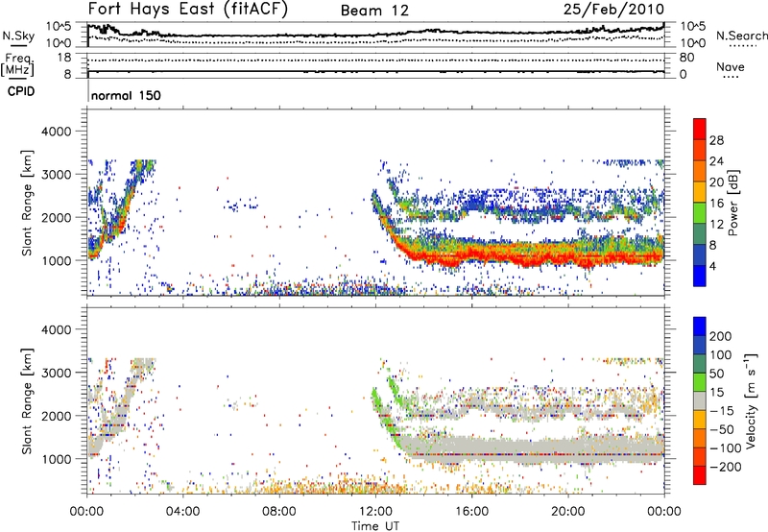The width and height of the screenshot is (768, 532).
Task: Click the "08:00" time axis label
Action: point(279,512)
